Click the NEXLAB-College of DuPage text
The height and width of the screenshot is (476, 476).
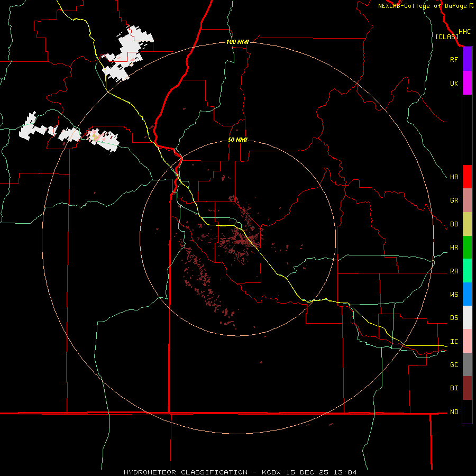pyautogui.click(x=422, y=6)
